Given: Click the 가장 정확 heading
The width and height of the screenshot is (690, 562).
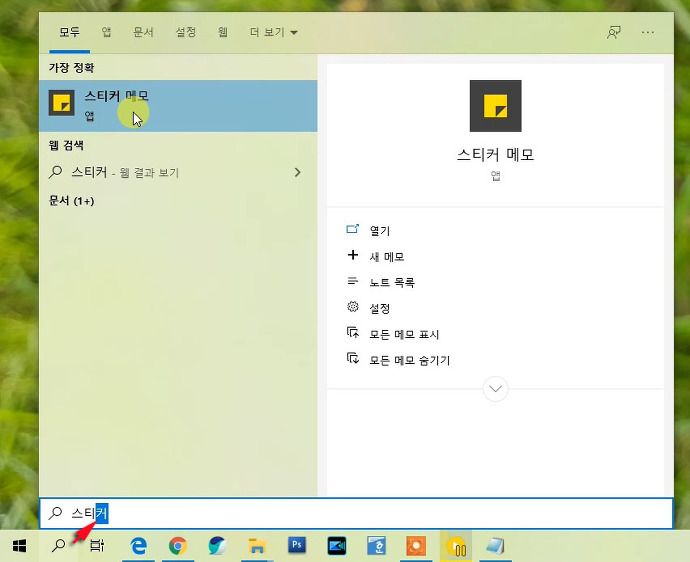Looking at the screenshot, I should (71, 68).
